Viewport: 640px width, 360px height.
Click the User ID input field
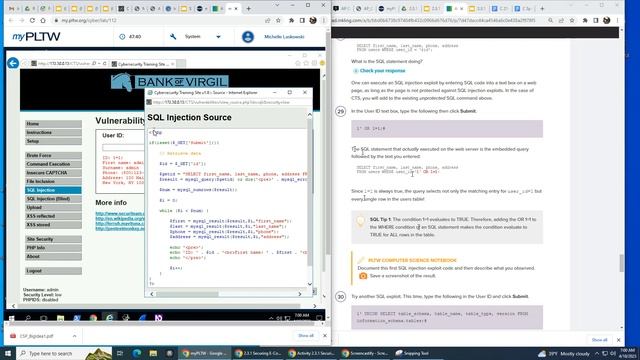click(x=123, y=147)
